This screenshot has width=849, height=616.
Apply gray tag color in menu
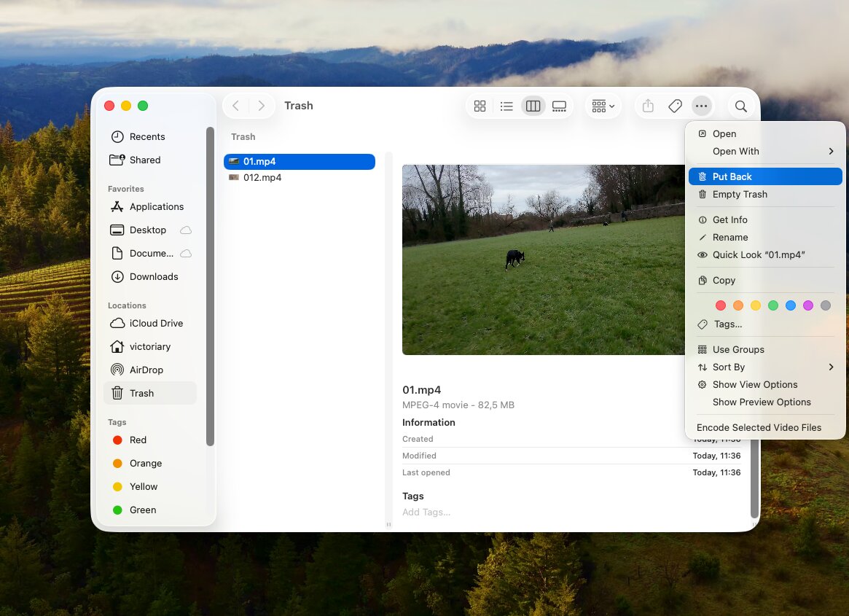825,305
